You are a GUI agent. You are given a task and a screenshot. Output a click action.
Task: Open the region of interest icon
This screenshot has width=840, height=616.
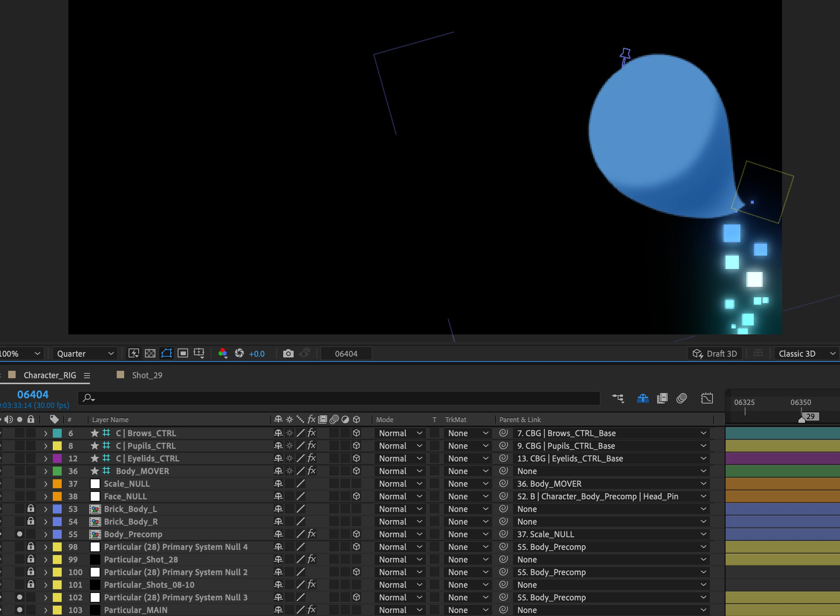click(x=183, y=353)
